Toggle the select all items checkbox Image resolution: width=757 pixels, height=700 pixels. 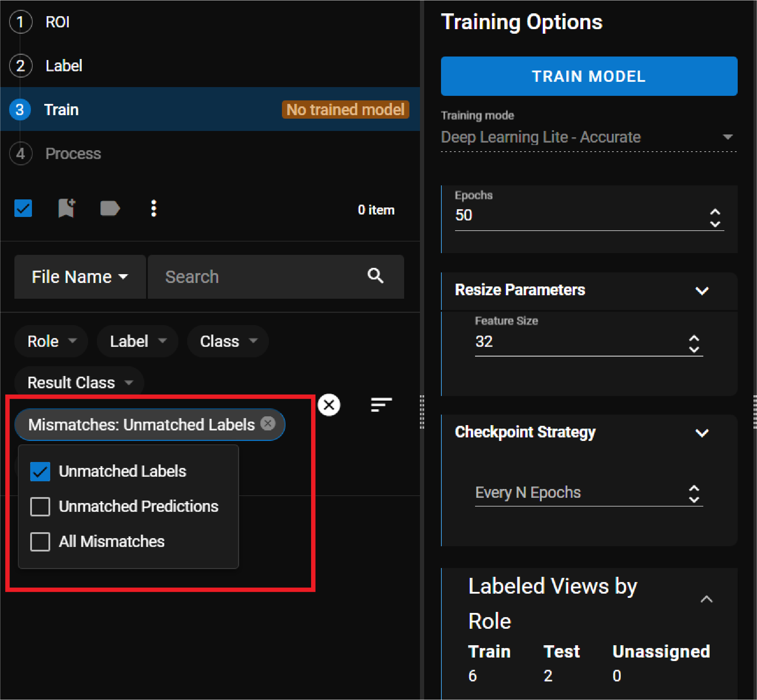pos(23,208)
